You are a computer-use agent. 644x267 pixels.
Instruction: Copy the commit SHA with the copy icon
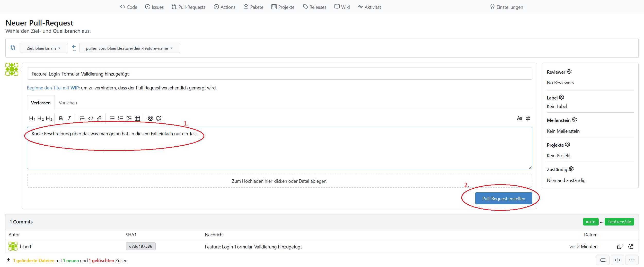[x=620, y=246]
